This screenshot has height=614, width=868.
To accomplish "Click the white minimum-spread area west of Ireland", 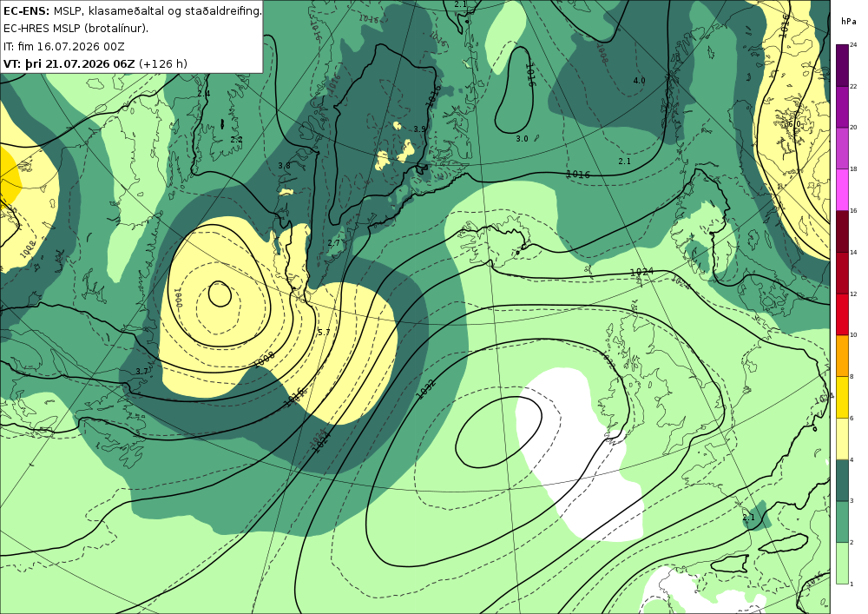I will pos(578,454).
